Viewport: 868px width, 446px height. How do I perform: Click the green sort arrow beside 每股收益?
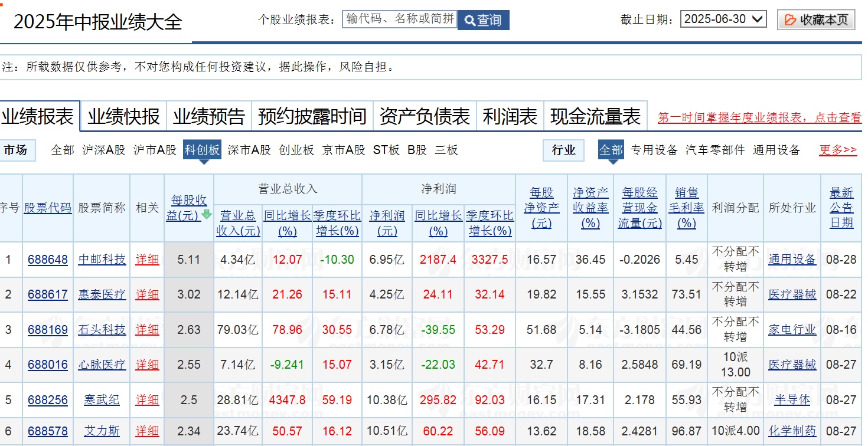pos(207,215)
